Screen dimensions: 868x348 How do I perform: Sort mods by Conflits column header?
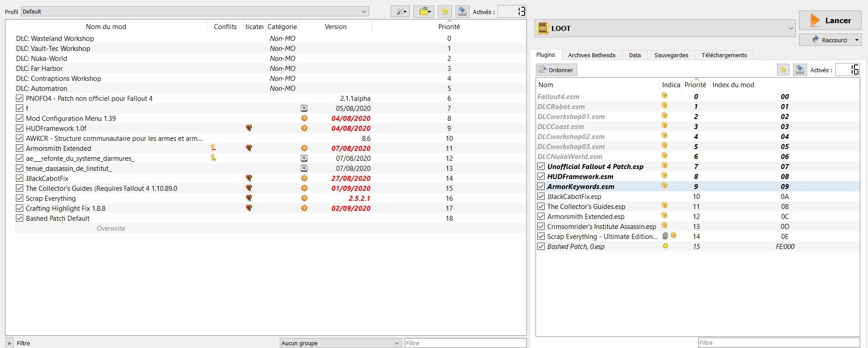tap(225, 26)
